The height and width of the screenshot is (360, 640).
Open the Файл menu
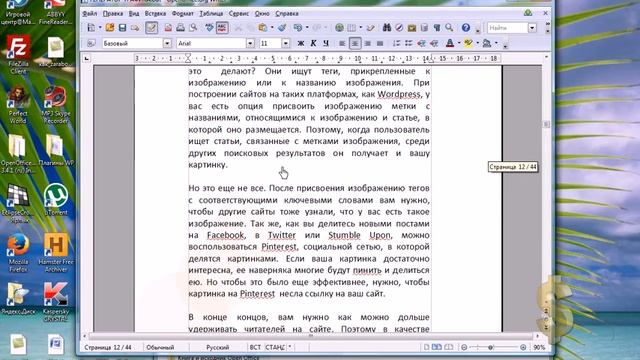[89, 13]
